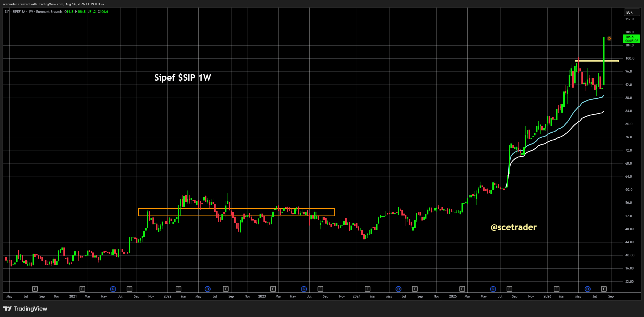The width and height of the screenshot is (644, 317).
Task: Click the earnings marker for February 2024
Action: [x=367, y=289]
